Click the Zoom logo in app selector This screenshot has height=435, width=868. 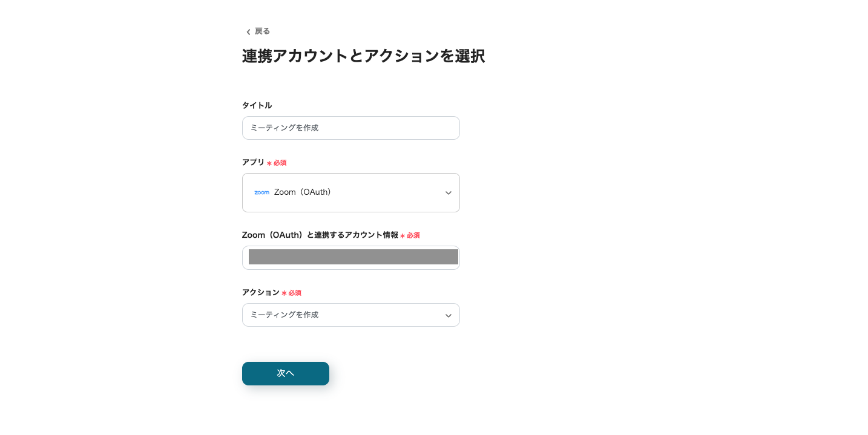(x=261, y=192)
